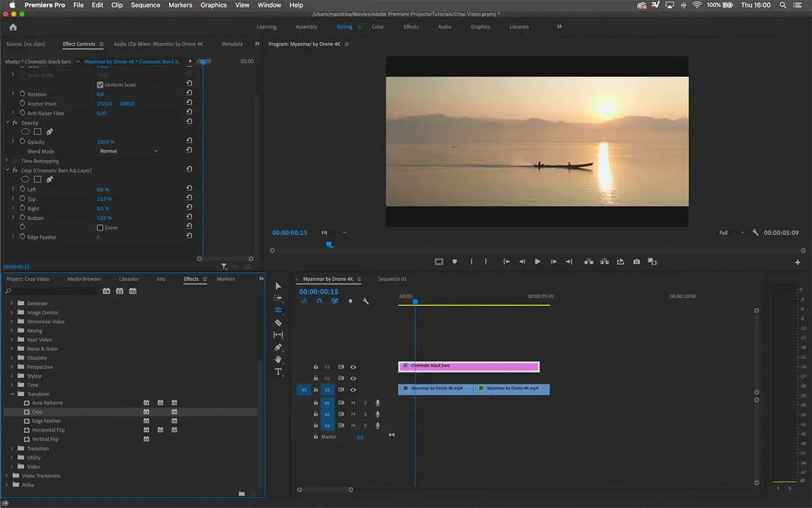Switch to the Media Browser tab
This screenshot has height=508, width=812.
click(x=84, y=279)
